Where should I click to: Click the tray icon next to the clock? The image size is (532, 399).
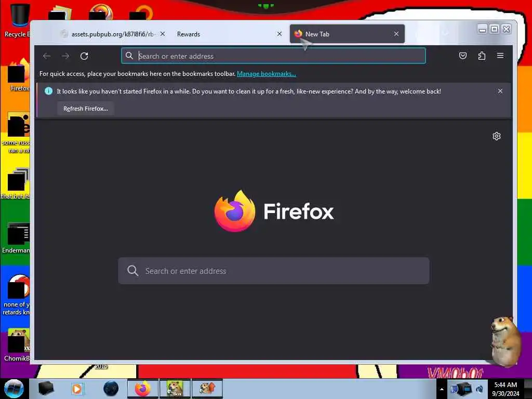click(480, 389)
